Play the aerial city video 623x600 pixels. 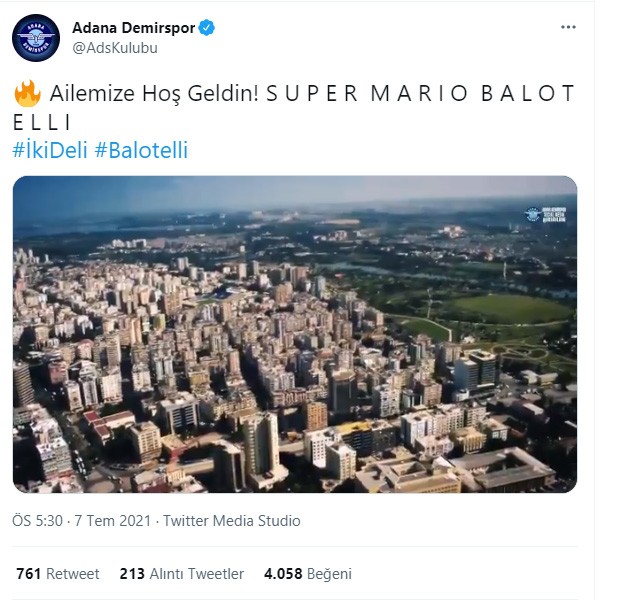coord(295,334)
